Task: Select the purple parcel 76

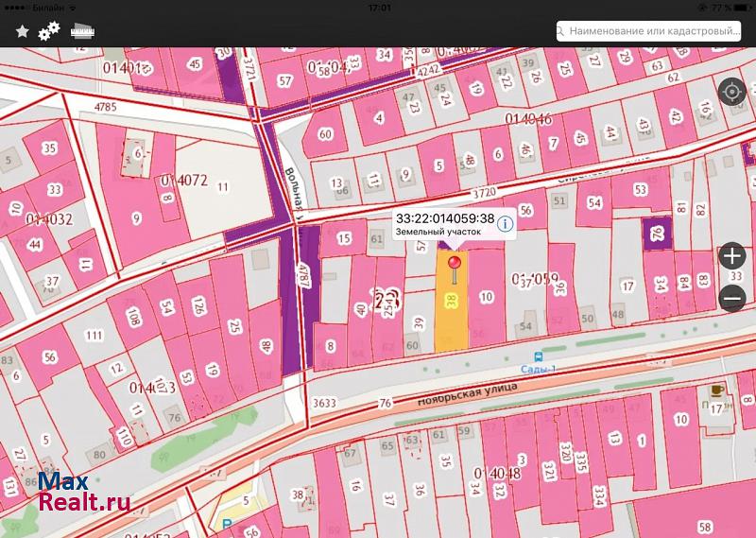Action: point(657,234)
